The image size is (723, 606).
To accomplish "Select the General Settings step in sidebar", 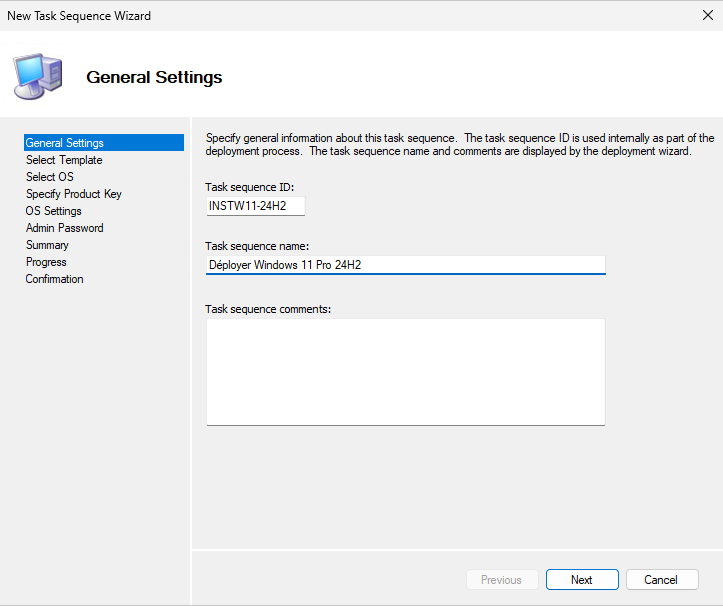I will click(64, 143).
